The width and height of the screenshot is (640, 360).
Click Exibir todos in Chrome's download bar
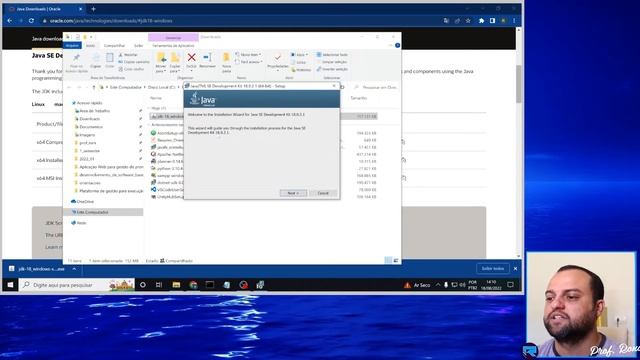pos(493,269)
